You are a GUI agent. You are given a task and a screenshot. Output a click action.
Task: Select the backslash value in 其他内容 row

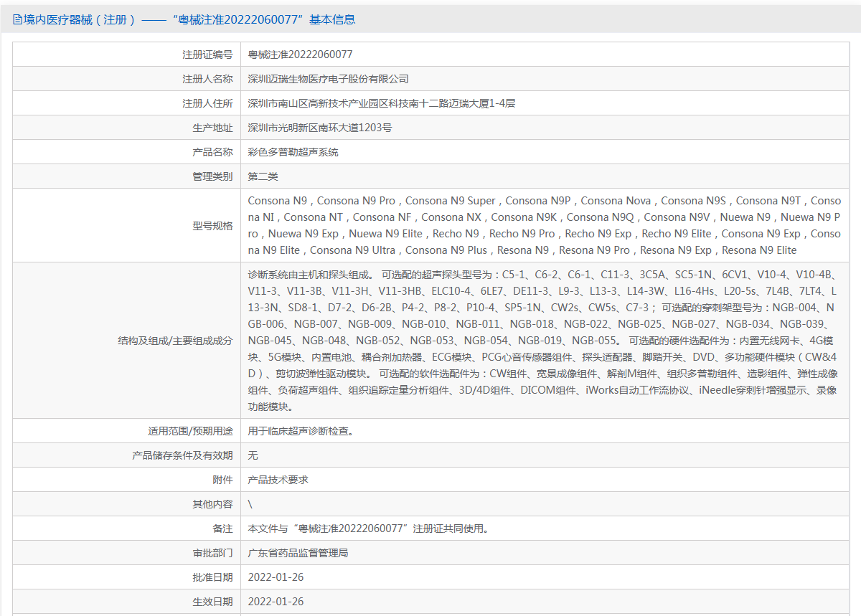pos(250,504)
